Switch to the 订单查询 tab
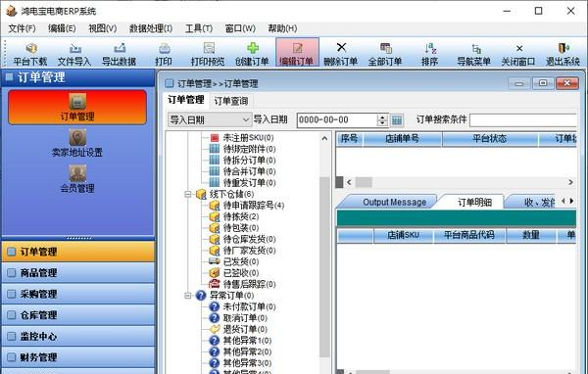The height and width of the screenshot is (374, 588). click(231, 101)
